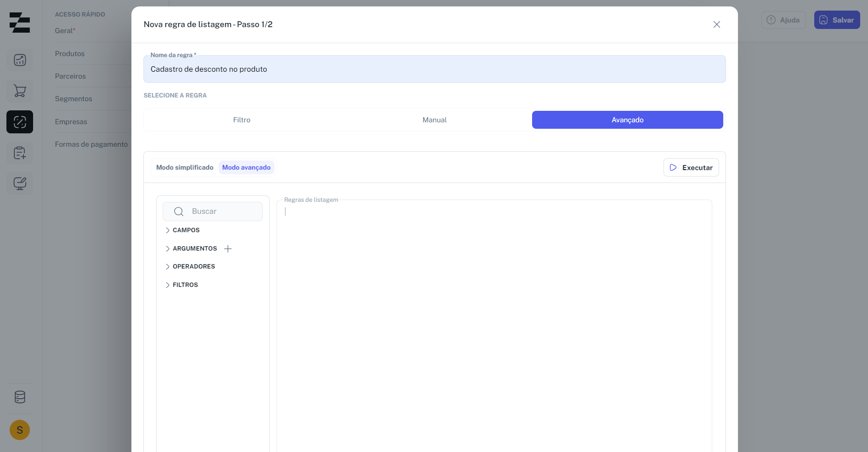The height and width of the screenshot is (452, 868).
Task: Open the monitor-edit sidebar icon
Action: point(20,183)
